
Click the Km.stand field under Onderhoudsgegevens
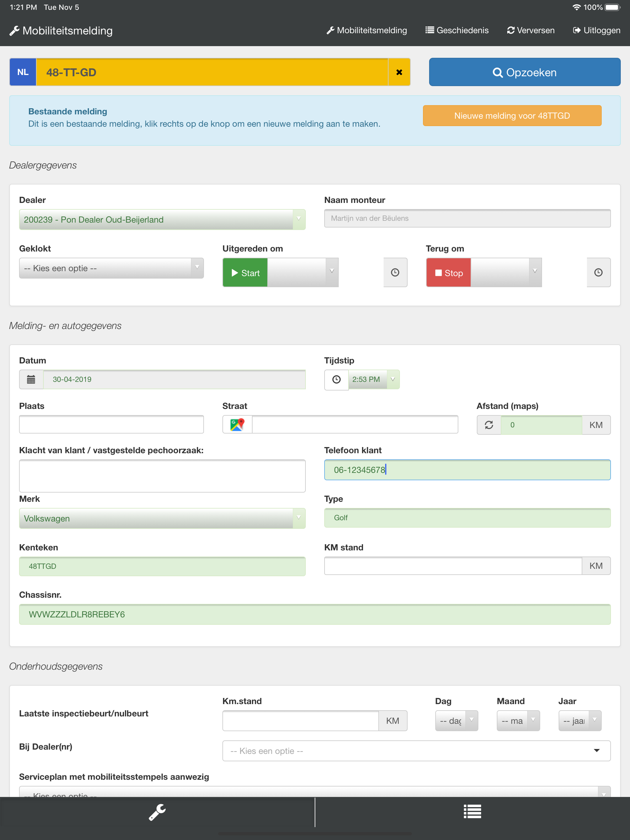click(x=301, y=721)
